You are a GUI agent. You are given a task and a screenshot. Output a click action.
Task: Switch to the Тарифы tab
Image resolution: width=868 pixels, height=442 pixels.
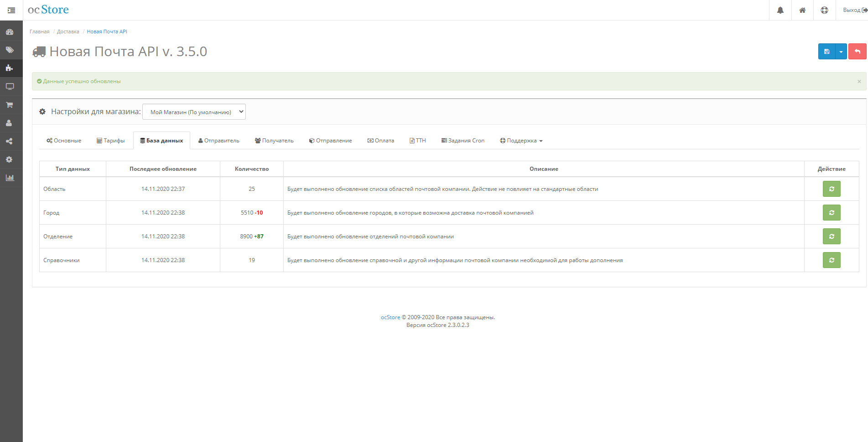(x=110, y=141)
